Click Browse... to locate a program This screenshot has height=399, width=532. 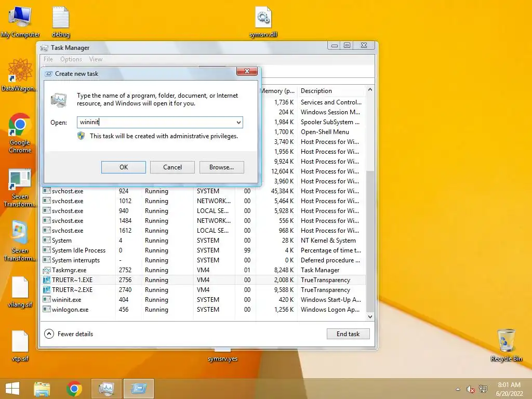221,167
